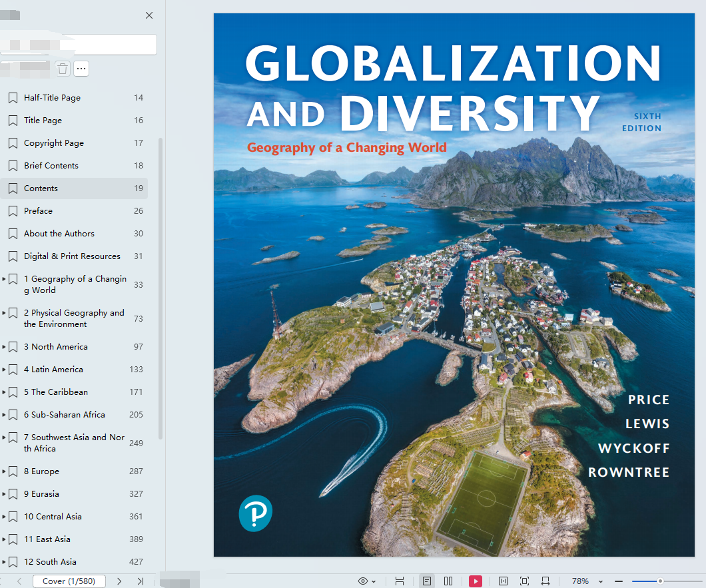Expand the 11 East Asia chapter
This screenshot has height=588, width=706.
[3, 539]
